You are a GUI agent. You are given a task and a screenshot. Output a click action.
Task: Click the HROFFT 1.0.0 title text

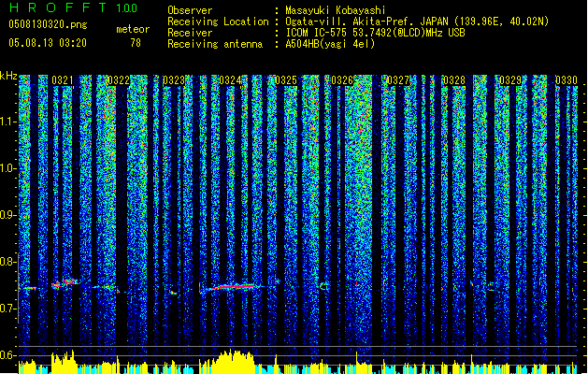(73, 7)
